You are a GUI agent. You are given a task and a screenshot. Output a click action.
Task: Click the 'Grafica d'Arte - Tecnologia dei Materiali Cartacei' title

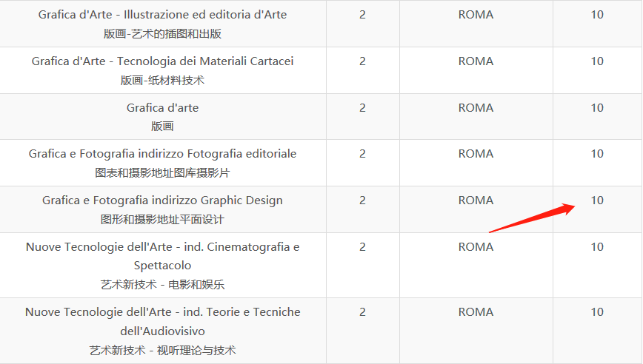pyautogui.click(x=162, y=61)
